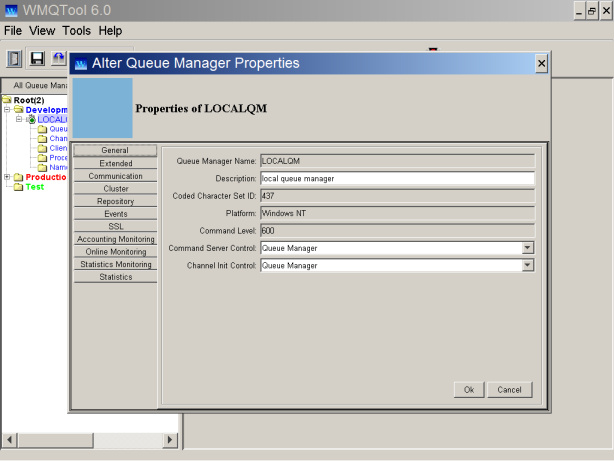The width and height of the screenshot is (614, 461).
Task: Open the Channel Init Control dropdown
Action: point(527,265)
